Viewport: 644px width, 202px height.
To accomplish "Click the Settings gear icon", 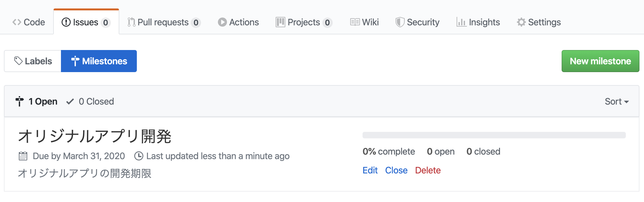I will 521,22.
